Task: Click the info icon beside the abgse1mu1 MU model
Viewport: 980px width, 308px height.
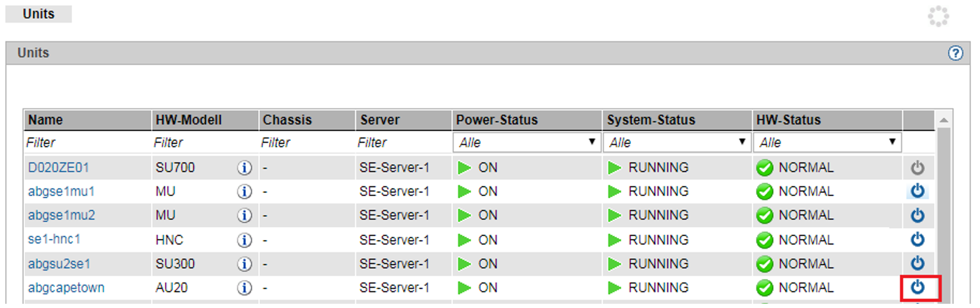Action: point(244,191)
